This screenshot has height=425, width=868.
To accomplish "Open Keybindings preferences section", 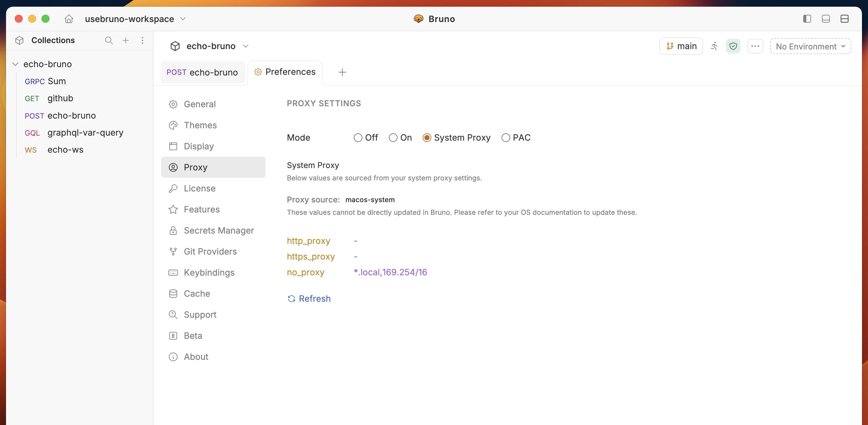I will (213, 272).
